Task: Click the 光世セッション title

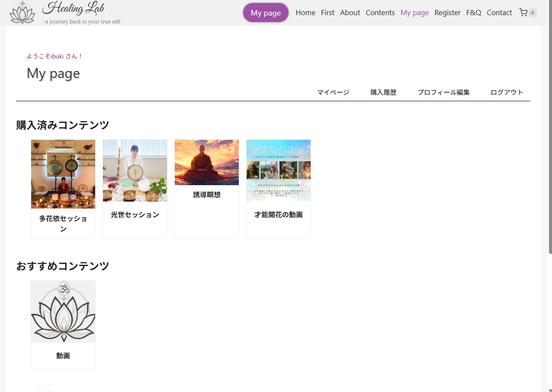Action: tap(135, 215)
